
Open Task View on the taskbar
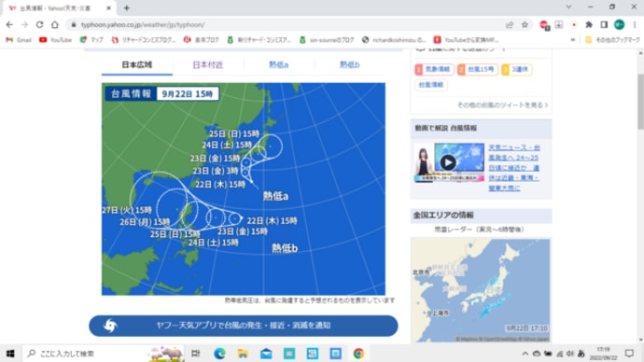[x=196, y=354]
